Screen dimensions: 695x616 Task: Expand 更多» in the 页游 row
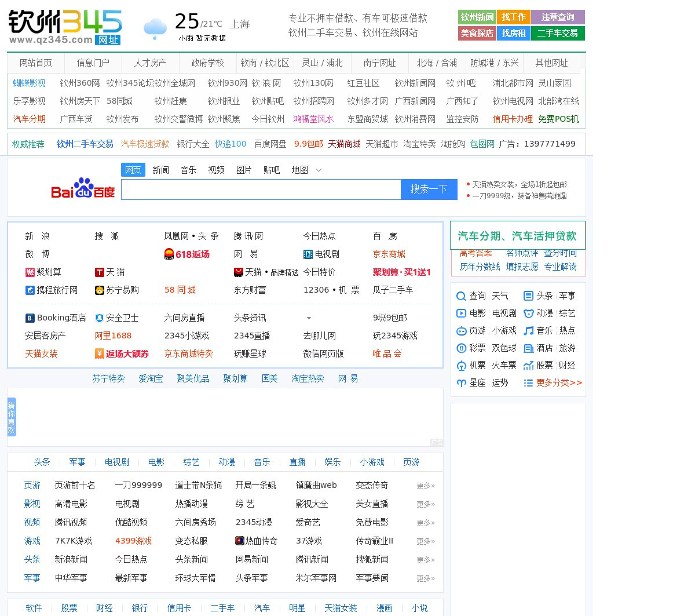(x=426, y=486)
